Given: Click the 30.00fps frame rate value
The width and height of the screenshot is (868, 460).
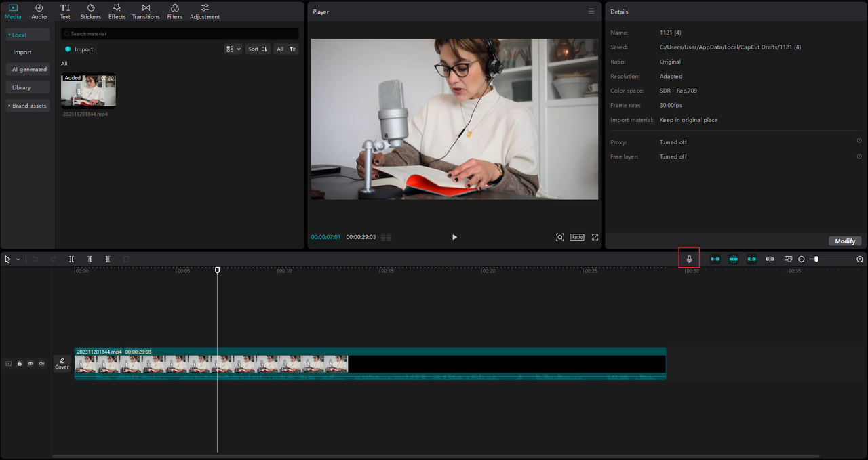Looking at the screenshot, I should pos(670,106).
